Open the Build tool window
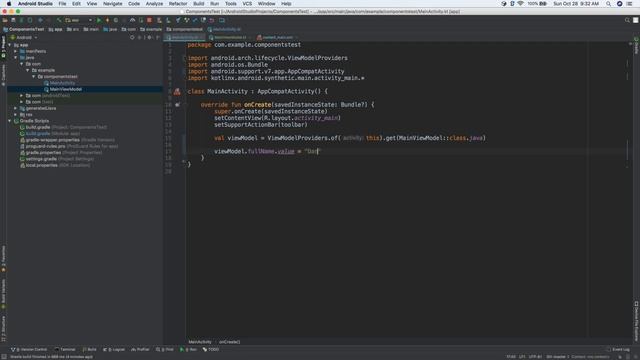Viewport: 640px width, 360px height. pyautogui.click(x=89, y=349)
